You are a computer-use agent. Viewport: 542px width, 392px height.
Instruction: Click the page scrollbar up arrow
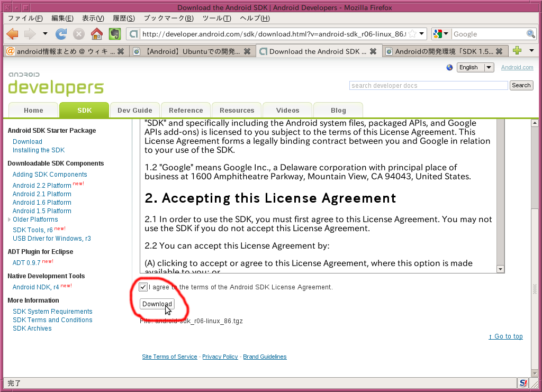[x=535, y=123]
